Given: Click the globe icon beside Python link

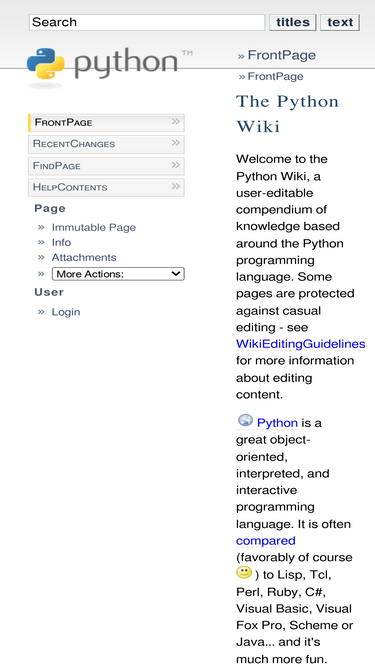Looking at the screenshot, I should [x=245, y=421].
